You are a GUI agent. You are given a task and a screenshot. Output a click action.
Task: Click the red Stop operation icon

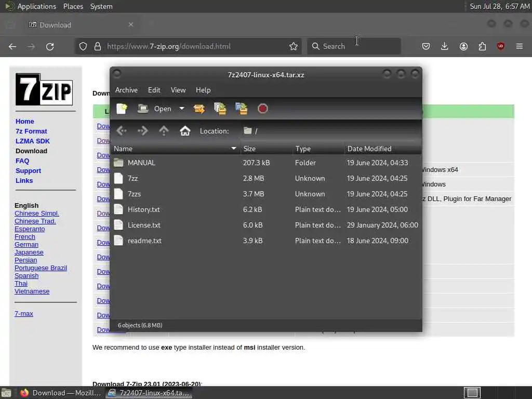tap(262, 109)
